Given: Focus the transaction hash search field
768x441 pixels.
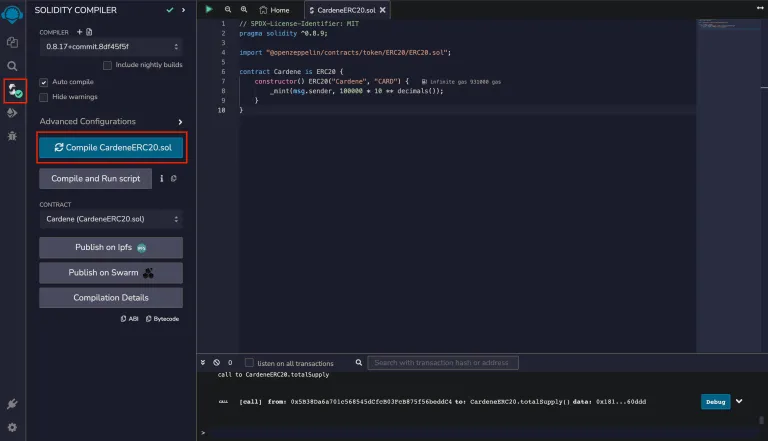Looking at the screenshot, I should tap(443, 363).
